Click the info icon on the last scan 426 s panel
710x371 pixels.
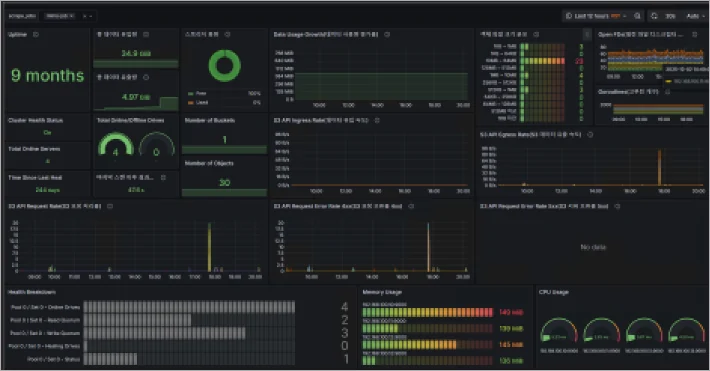(163, 178)
